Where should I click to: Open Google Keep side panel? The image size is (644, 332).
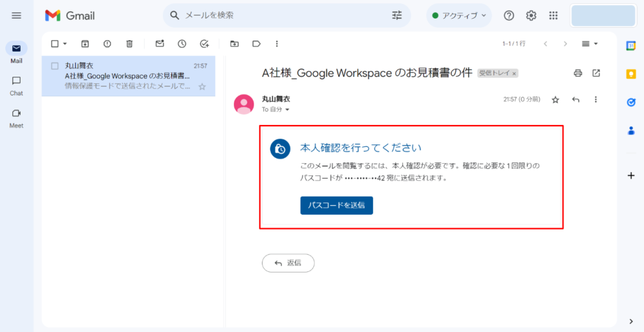(x=631, y=74)
